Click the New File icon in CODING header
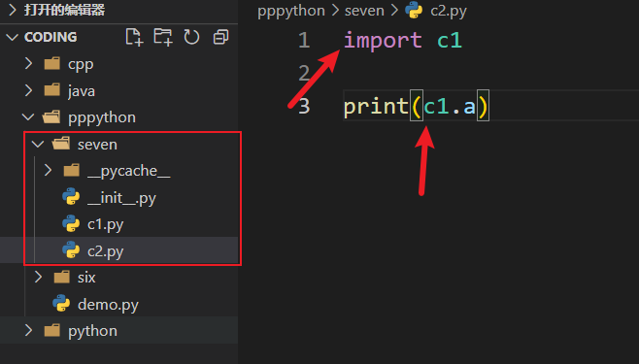Viewport: 639px width, 364px height. point(134,37)
